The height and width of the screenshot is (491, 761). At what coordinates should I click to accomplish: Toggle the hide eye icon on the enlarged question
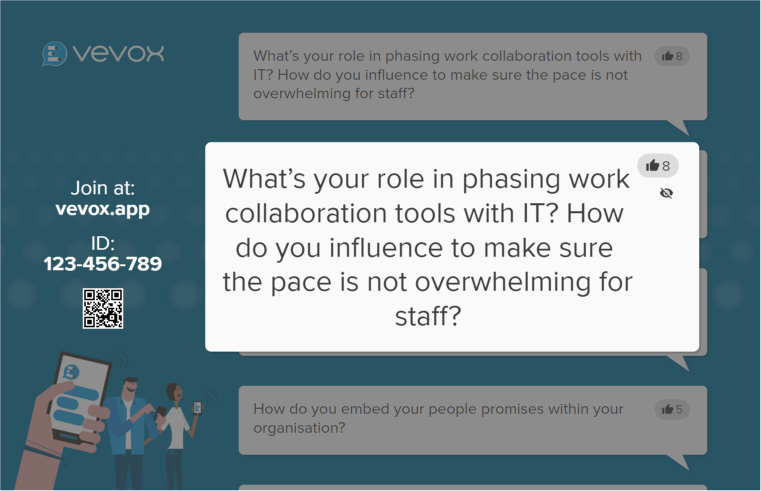(x=666, y=193)
